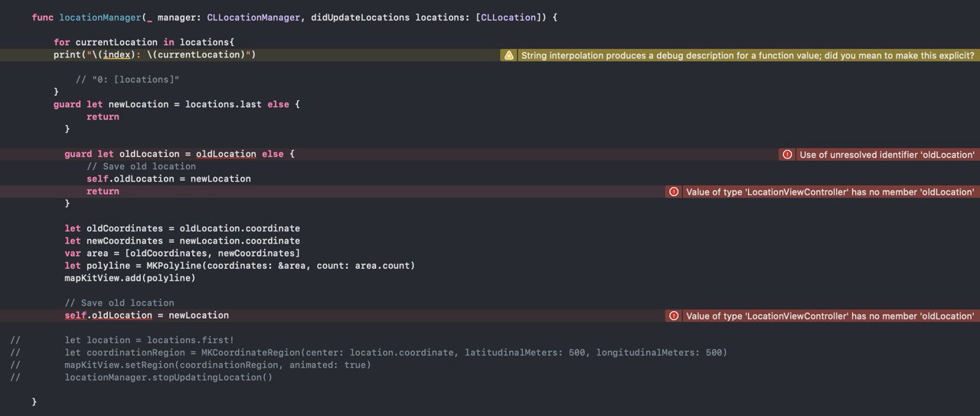
Task: Select the 'no member' error on final assignment line
Action: (x=830, y=316)
